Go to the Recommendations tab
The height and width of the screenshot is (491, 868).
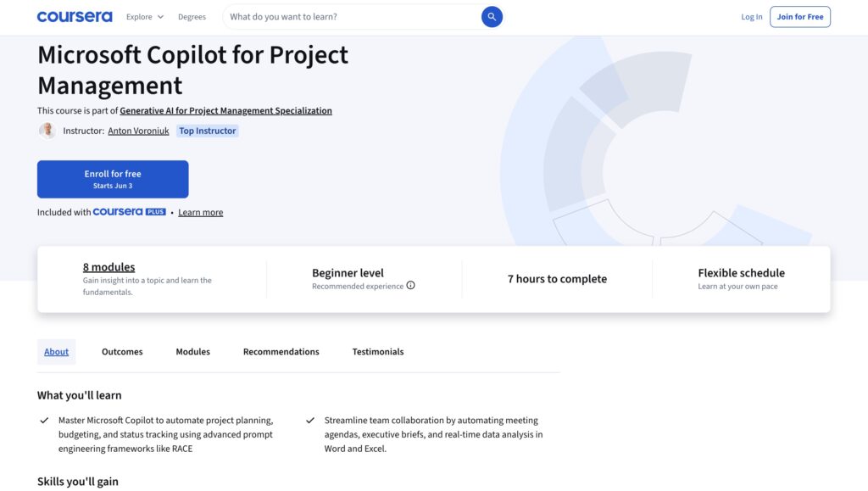(x=281, y=352)
